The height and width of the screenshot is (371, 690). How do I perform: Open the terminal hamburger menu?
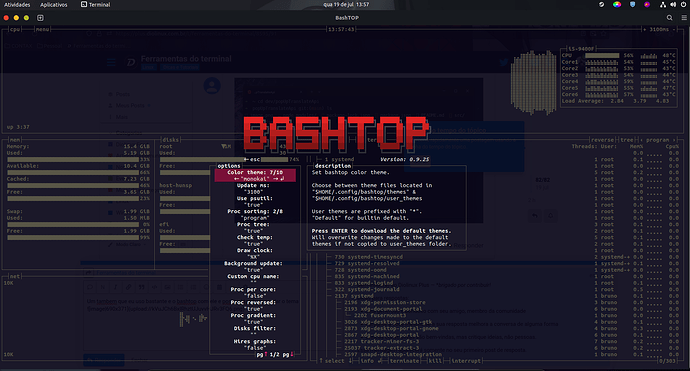pyautogui.click(x=684, y=18)
